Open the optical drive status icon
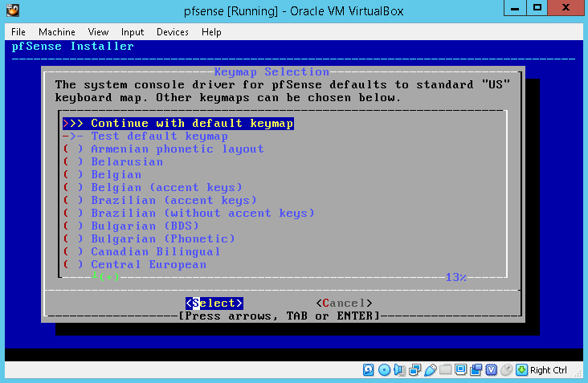Image resolution: width=588 pixels, height=383 pixels. tap(384, 370)
